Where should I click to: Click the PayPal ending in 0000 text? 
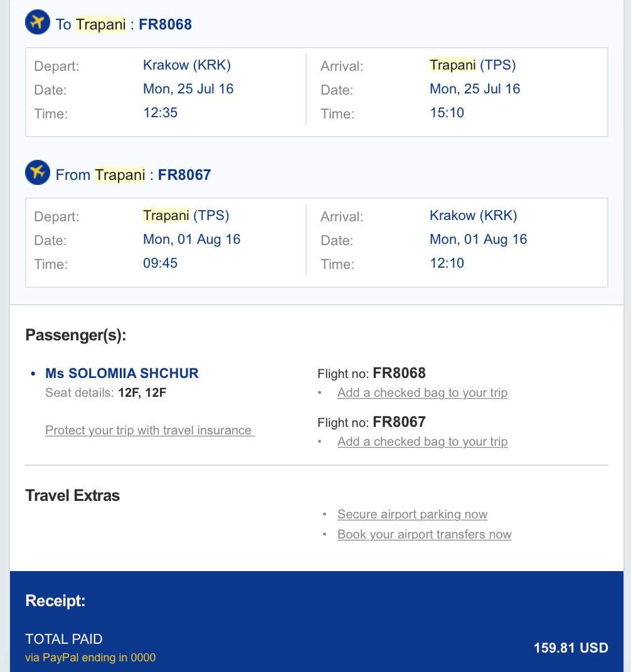(x=90, y=658)
